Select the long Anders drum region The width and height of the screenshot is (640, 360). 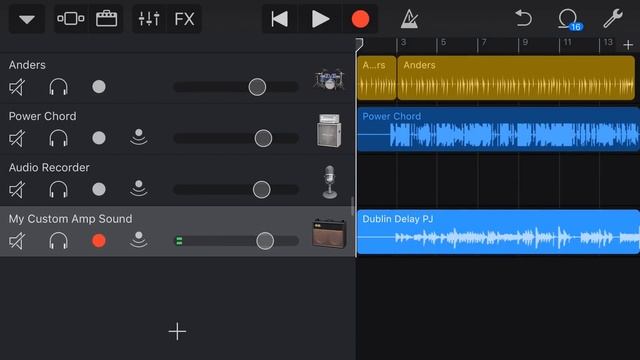[516, 78]
